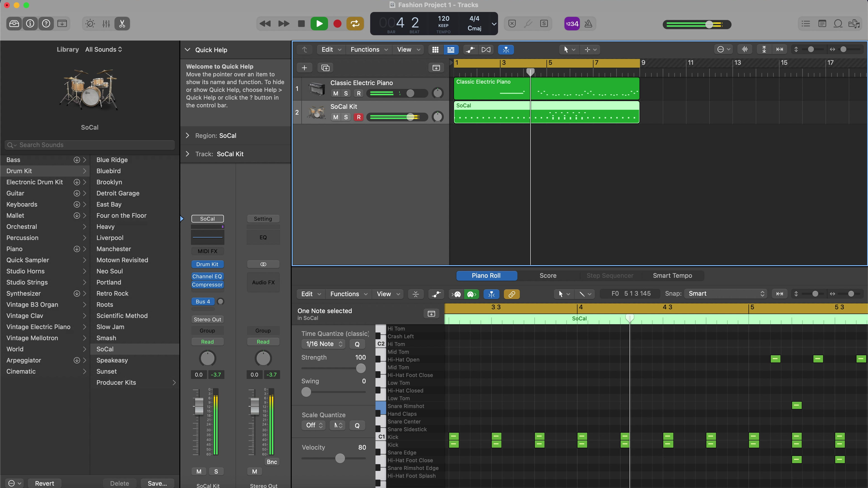Open the Piano Roll View menu

(388, 294)
